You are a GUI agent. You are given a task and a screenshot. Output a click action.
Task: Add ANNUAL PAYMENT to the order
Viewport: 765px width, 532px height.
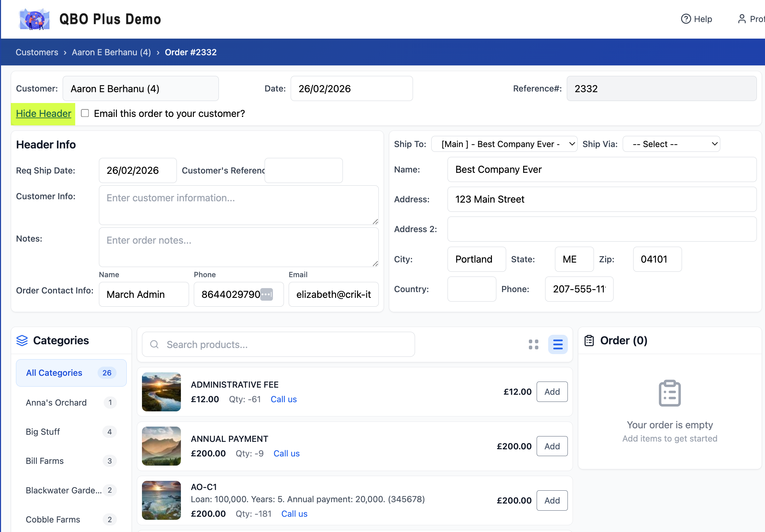(552, 446)
